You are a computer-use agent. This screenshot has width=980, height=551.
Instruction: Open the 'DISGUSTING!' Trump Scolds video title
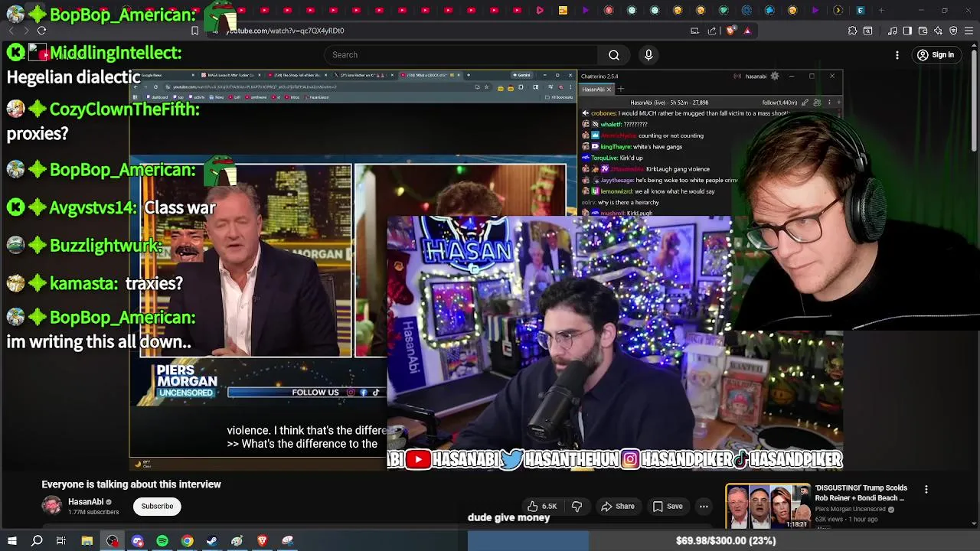(861, 493)
